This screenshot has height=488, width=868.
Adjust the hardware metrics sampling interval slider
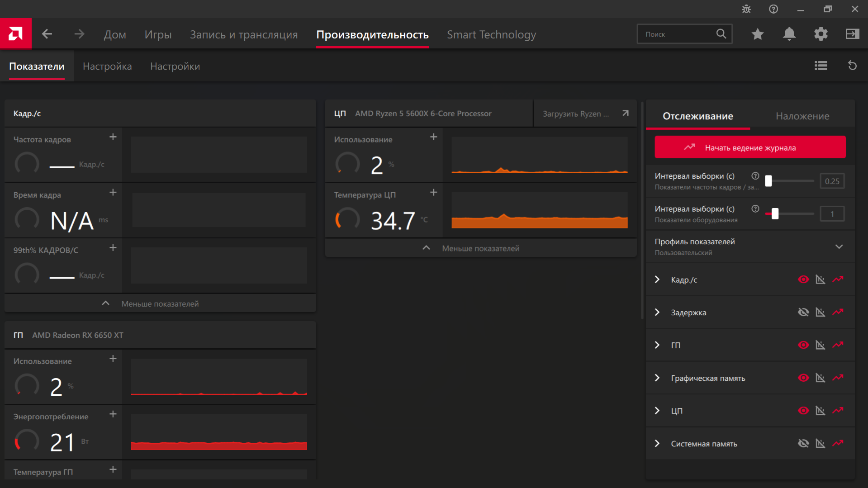click(775, 214)
